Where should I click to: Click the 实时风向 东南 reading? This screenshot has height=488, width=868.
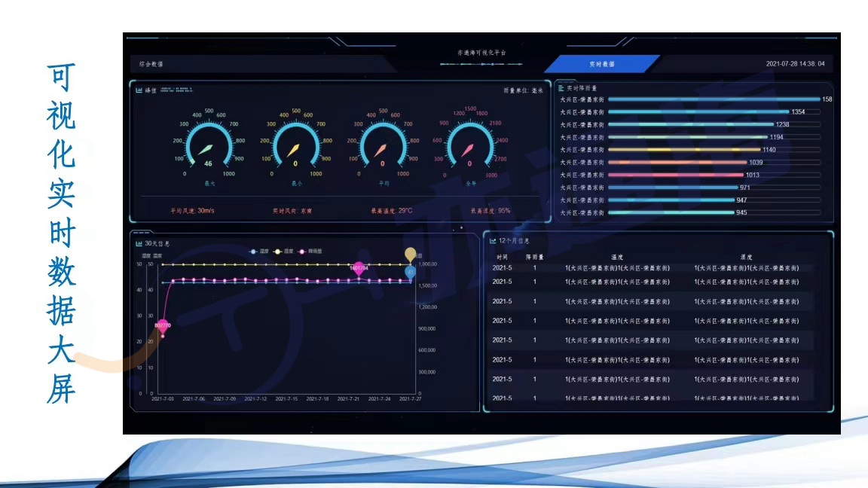[292, 211]
